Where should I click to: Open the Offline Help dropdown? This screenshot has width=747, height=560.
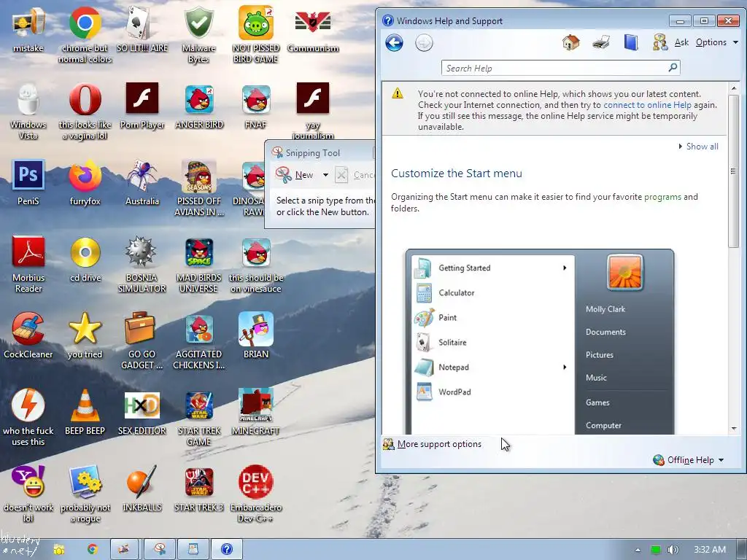click(x=689, y=460)
